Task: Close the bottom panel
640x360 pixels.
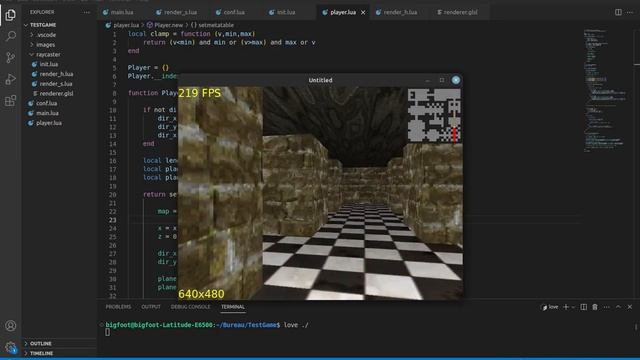Action: tap(630, 307)
